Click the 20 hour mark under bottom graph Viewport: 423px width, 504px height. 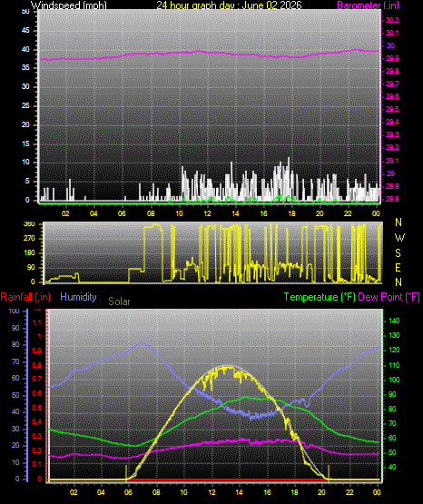click(321, 492)
